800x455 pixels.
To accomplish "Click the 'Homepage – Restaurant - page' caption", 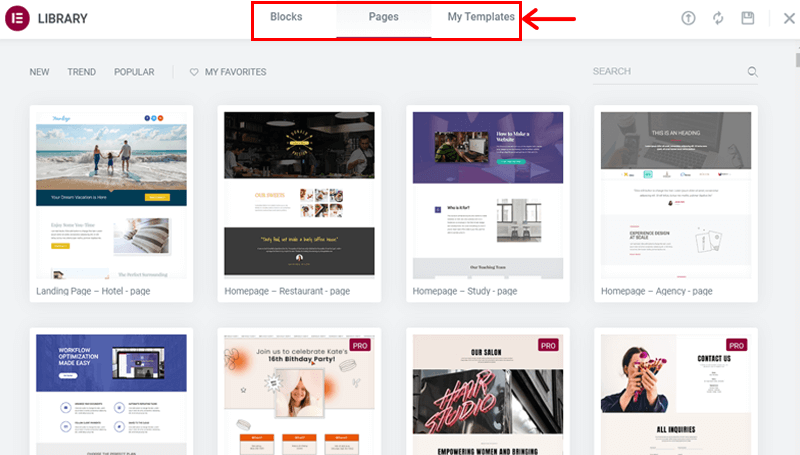I will (287, 291).
